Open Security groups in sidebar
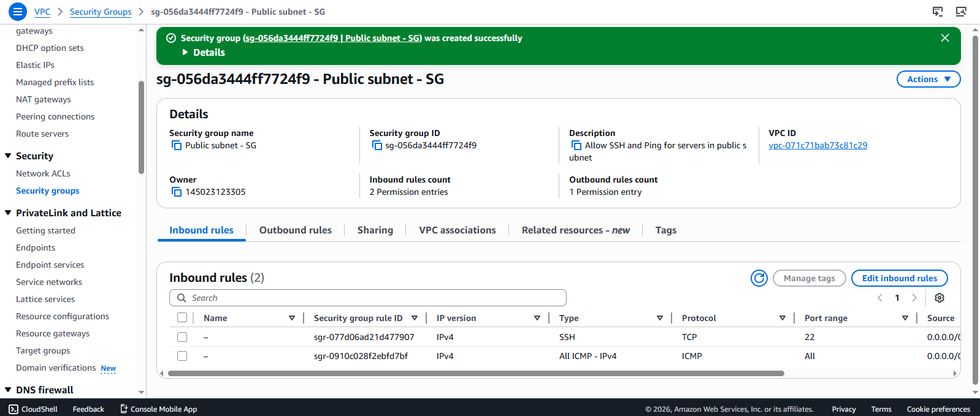Viewport: 980px width, 416px height. tap(48, 191)
